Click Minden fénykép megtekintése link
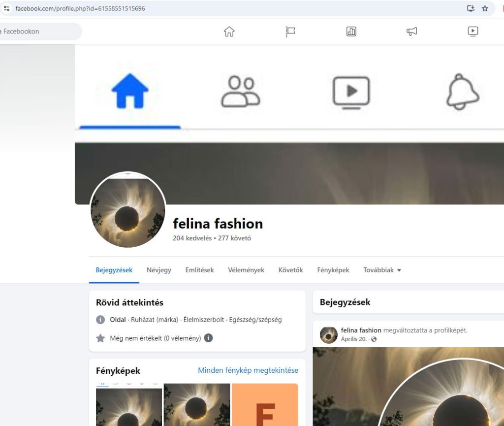 pos(248,370)
